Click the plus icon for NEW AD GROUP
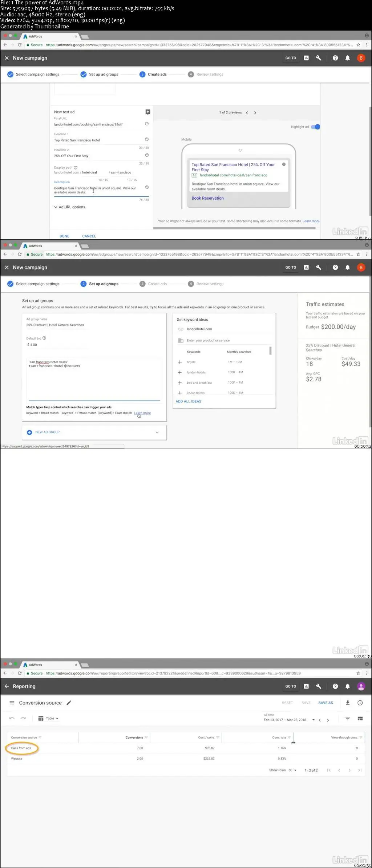This screenshot has height=868, width=372. tap(29, 432)
